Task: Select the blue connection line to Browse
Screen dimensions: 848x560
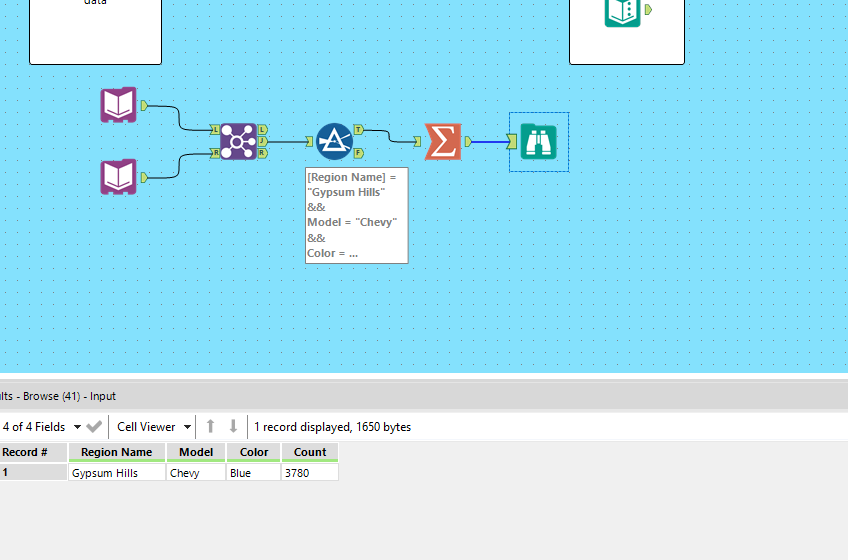Action: [x=490, y=142]
